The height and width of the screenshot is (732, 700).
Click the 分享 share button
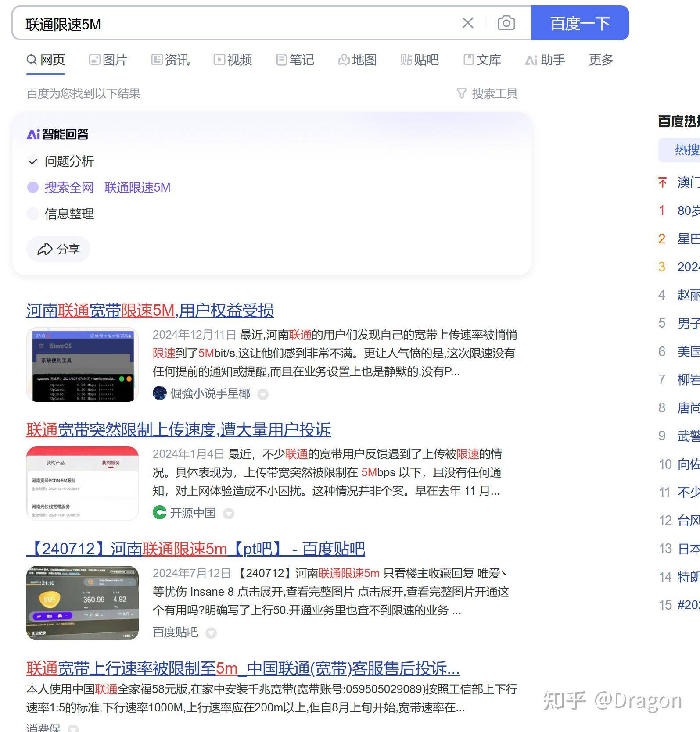[x=58, y=249]
